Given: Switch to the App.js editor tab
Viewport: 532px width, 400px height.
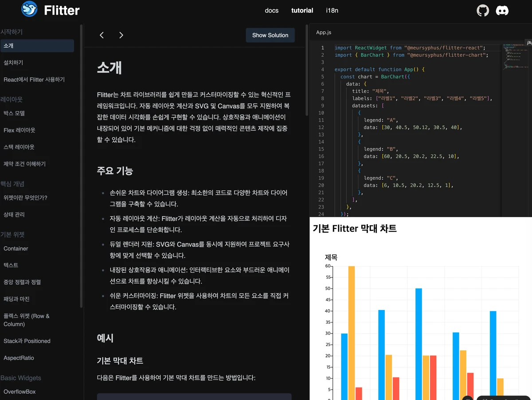Looking at the screenshot, I should (x=324, y=32).
